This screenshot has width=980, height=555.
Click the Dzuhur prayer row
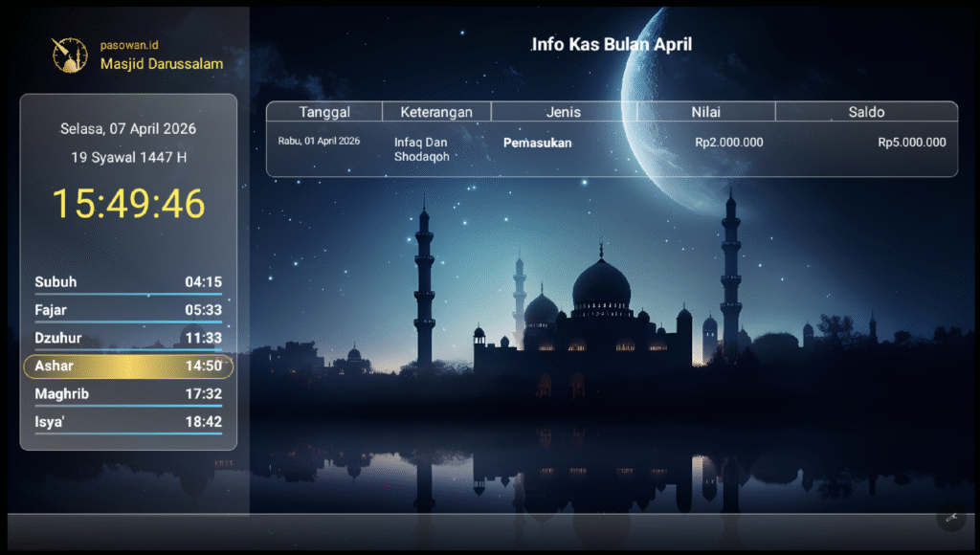[127, 338]
